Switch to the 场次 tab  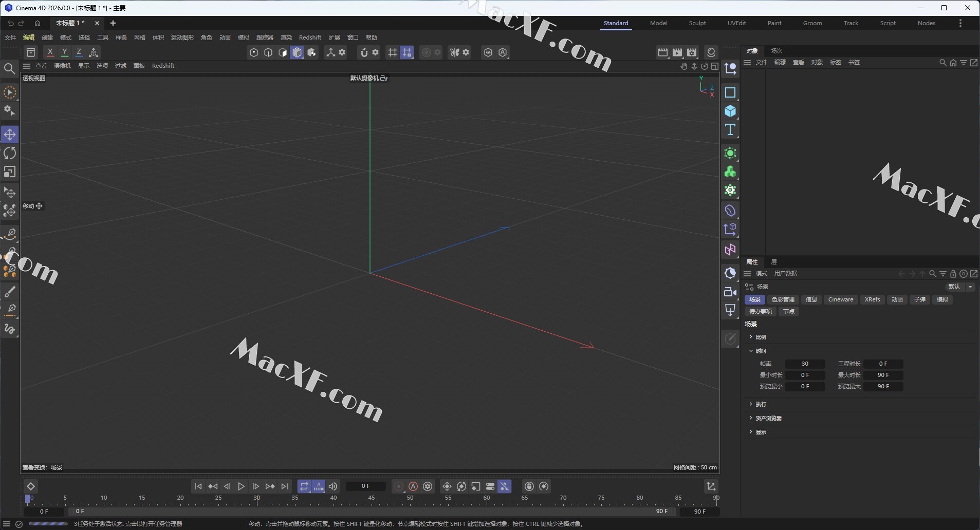point(776,51)
